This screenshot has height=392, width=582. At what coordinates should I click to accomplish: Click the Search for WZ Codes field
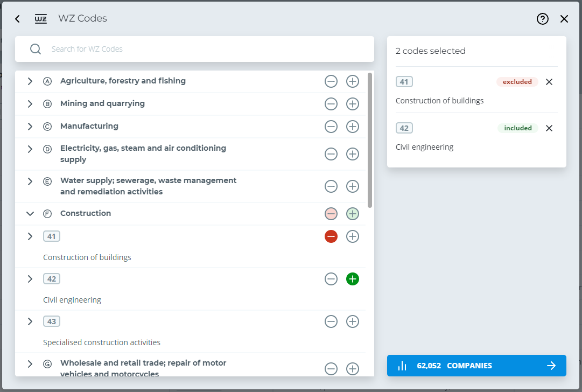tap(194, 49)
